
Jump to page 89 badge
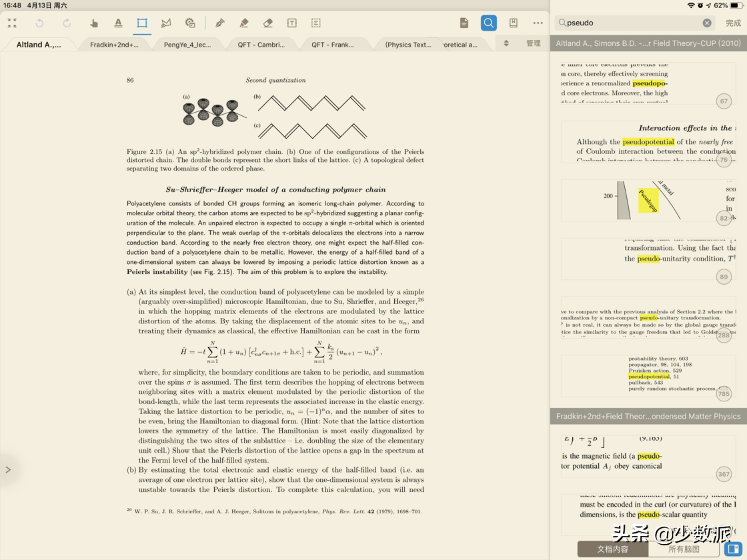[724, 277]
